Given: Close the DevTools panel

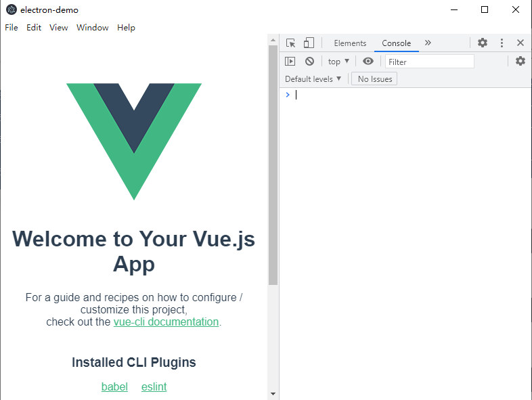Looking at the screenshot, I should click(520, 43).
